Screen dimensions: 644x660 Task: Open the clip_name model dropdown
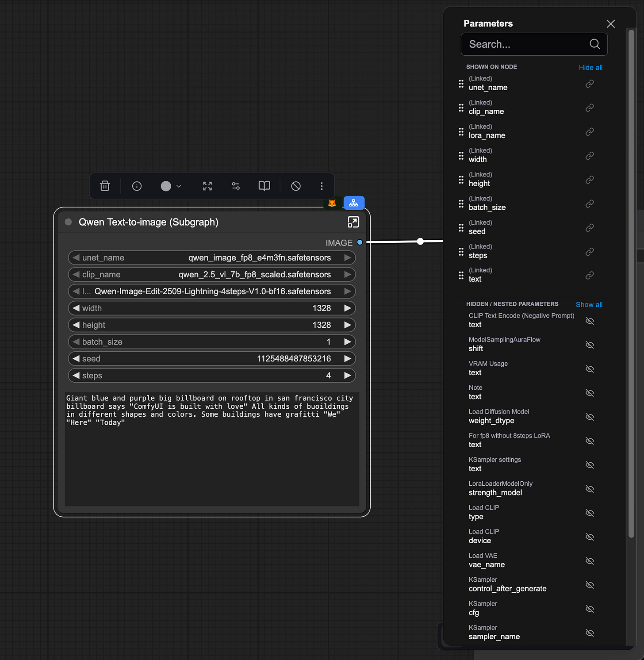[x=212, y=274]
